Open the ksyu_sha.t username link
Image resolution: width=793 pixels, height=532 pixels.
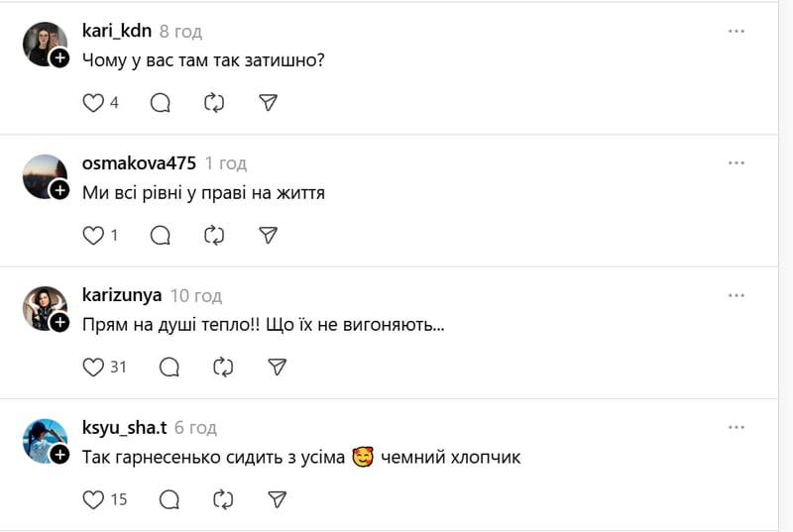coord(124,427)
